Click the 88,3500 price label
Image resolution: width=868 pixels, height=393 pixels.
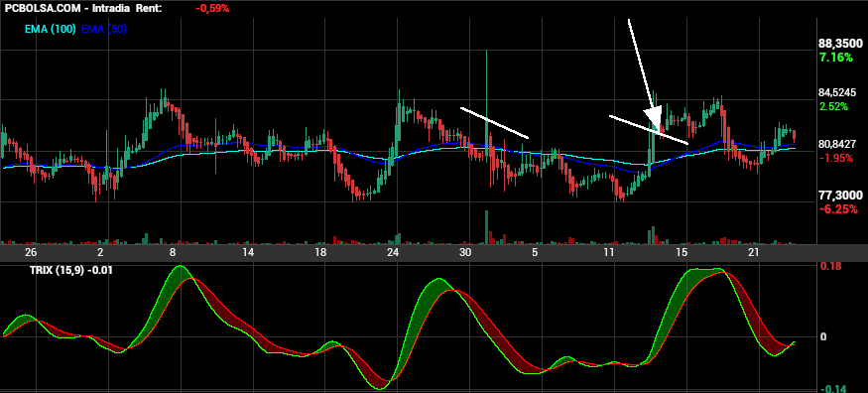coord(840,44)
